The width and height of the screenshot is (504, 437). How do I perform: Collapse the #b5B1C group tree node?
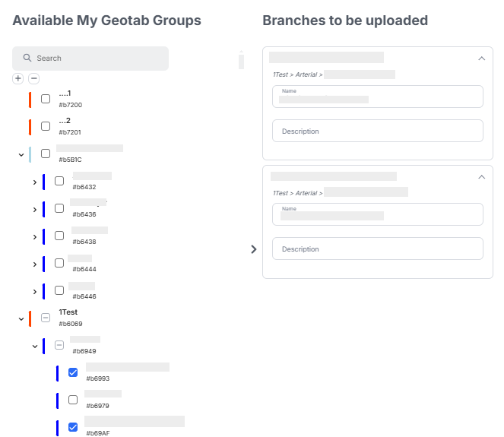(21, 154)
